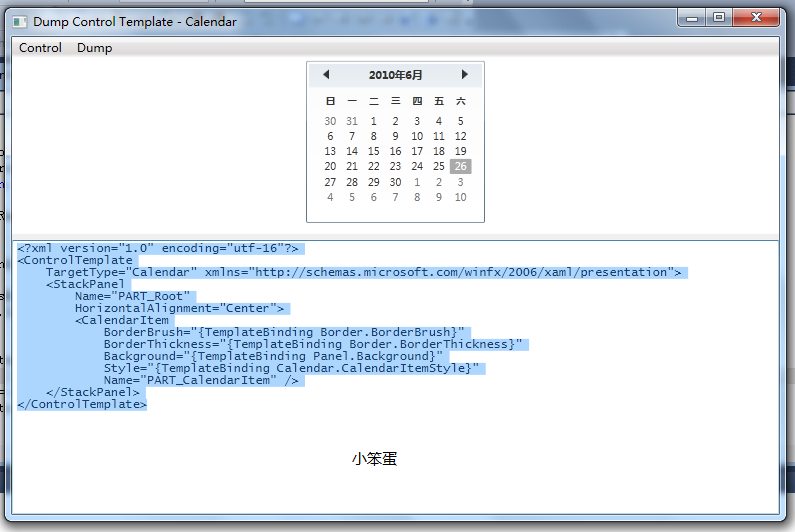Click the Style CalendarItemStyle line
Image resolution: width=795 pixels, height=532 pixels.
291,368
